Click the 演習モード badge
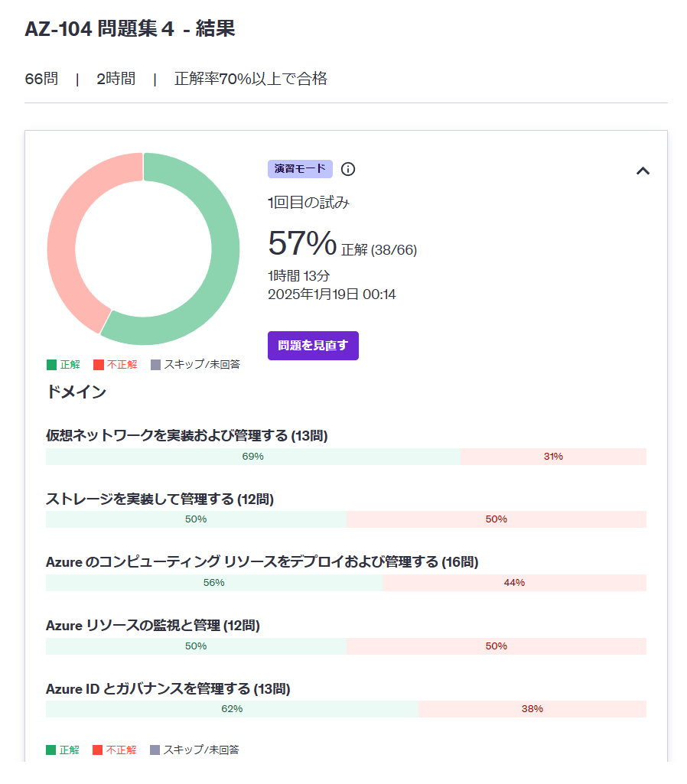Screen dimensions: 687x784 pos(300,169)
